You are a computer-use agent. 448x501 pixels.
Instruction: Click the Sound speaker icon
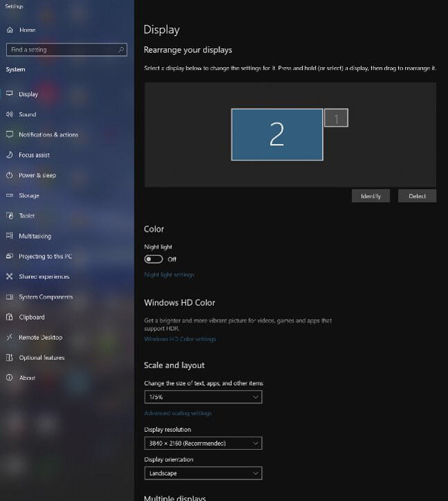pos(10,114)
